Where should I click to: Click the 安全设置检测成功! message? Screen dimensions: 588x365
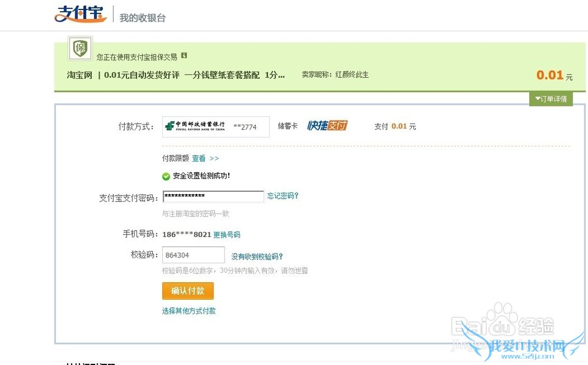[201, 176]
